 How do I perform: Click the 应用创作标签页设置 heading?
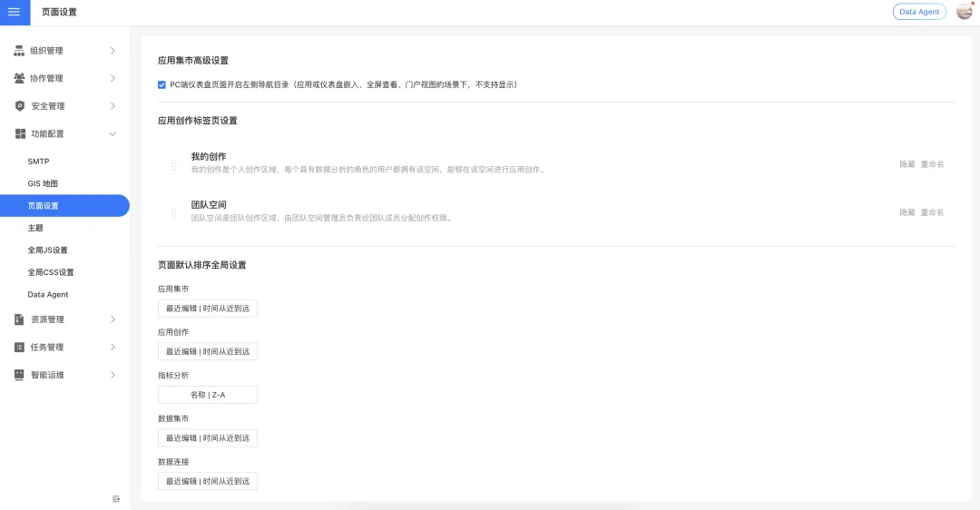point(198,121)
